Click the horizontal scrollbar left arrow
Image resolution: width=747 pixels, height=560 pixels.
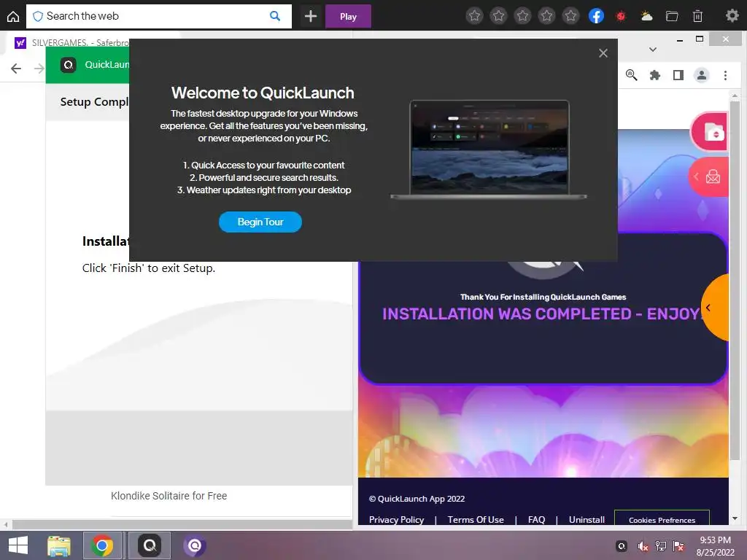[6, 525]
